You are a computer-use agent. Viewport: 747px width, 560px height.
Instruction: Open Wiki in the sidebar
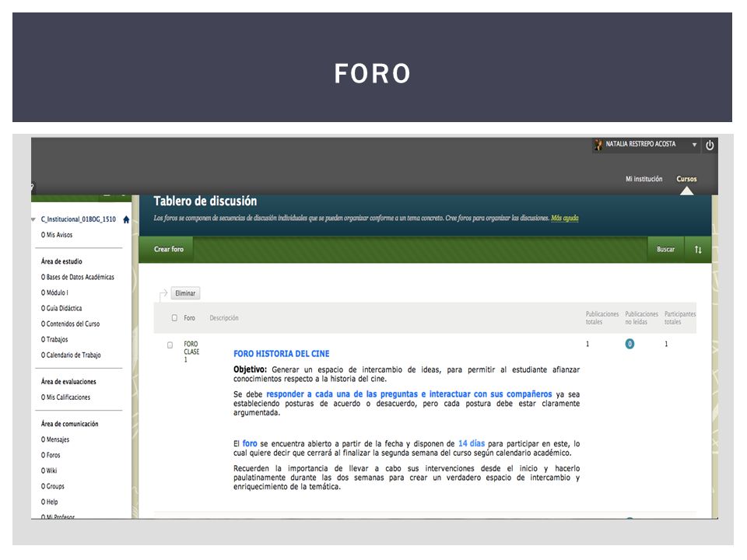click(x=49, y=471)
